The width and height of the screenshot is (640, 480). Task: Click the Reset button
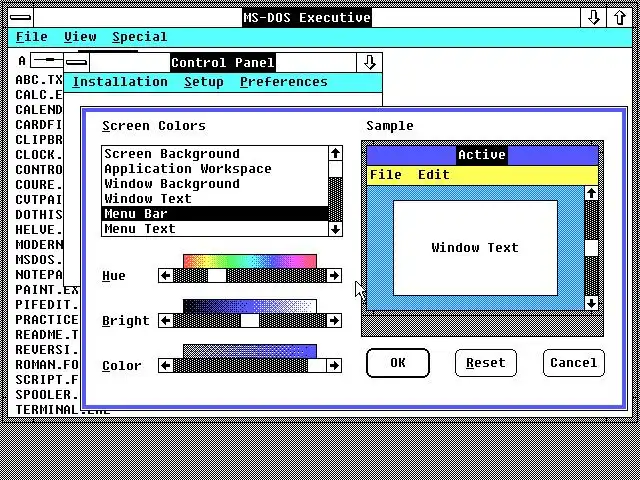tap(486, 363)
